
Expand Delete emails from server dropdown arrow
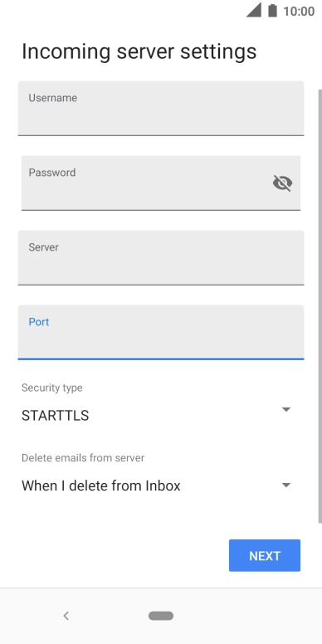tap(286, 485)
